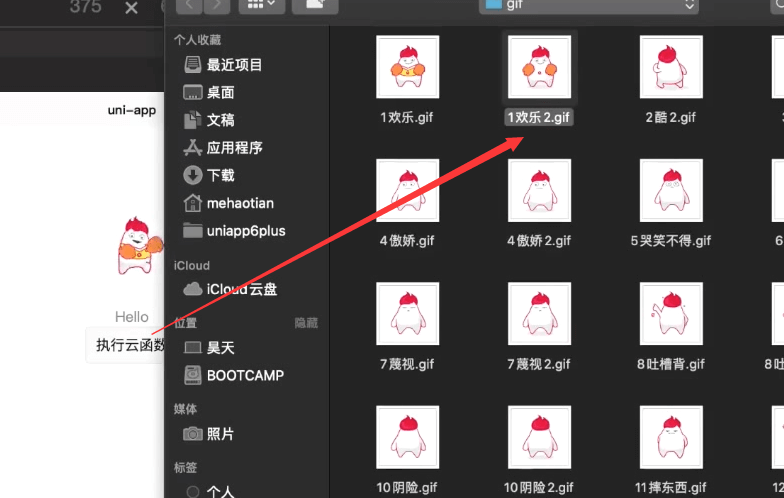Click mascot image in uni-app preview
Image resolution: width=784 pixels, height=498 pixels.
(140, 246)
